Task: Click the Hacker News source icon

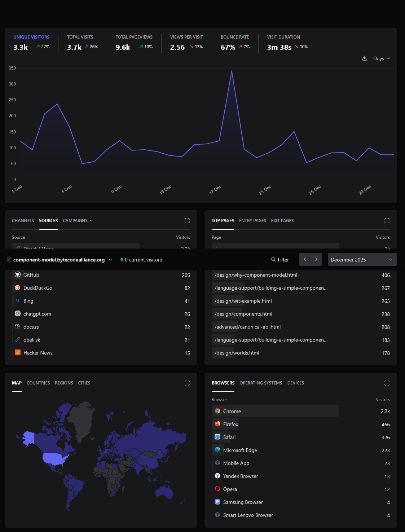Action: tap(18, 353)
